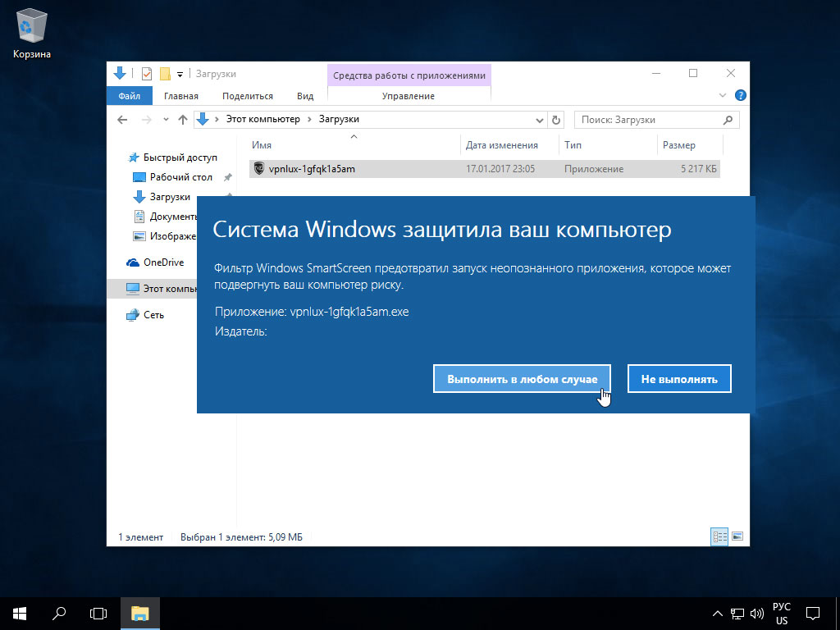Select Этот компьютер in the navigation pane

point(152,289)
